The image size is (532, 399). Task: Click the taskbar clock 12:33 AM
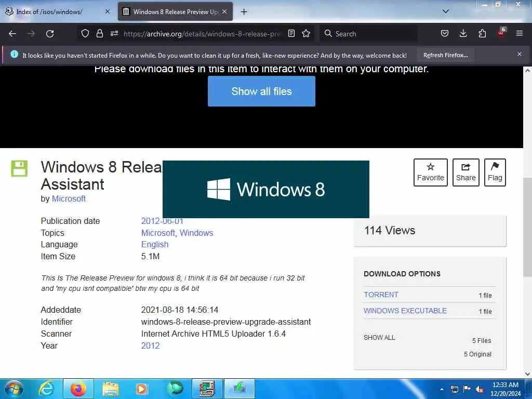(x=505, y=385)
